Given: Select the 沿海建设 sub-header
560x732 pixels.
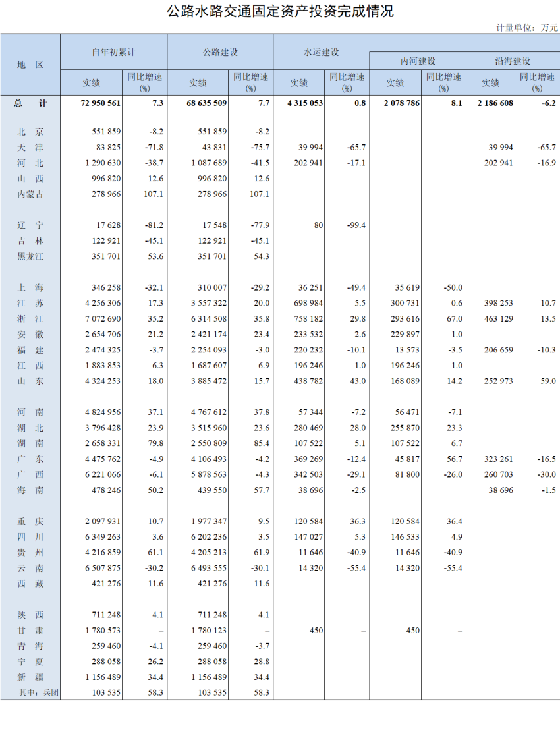Looking at the screenshot, I should [x=513, y=61].
